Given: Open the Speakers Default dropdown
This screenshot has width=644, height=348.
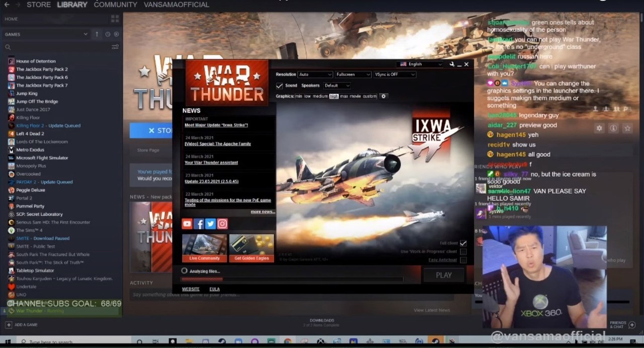Looking at the screenshot, I should click(337, 86).
